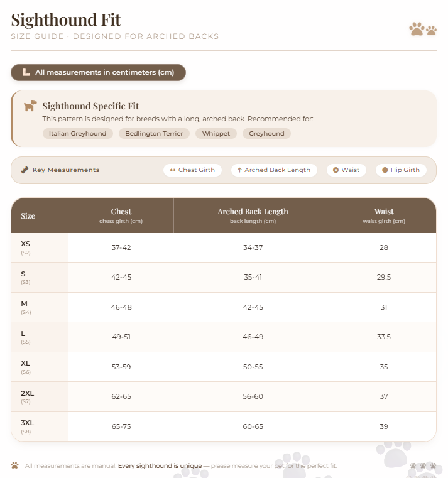
Task: Click the ring icon in the Waist pill
Action: coord(336,170)
